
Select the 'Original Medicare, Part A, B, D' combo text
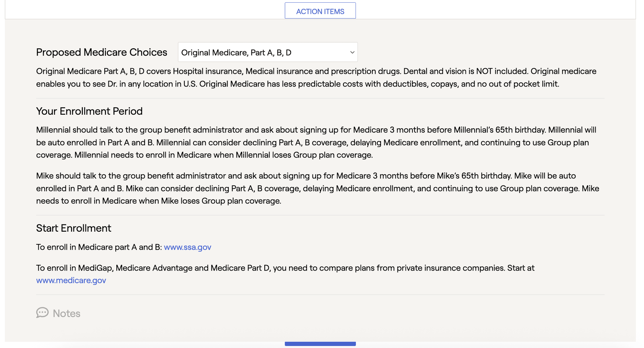click(x=236, y=53)
